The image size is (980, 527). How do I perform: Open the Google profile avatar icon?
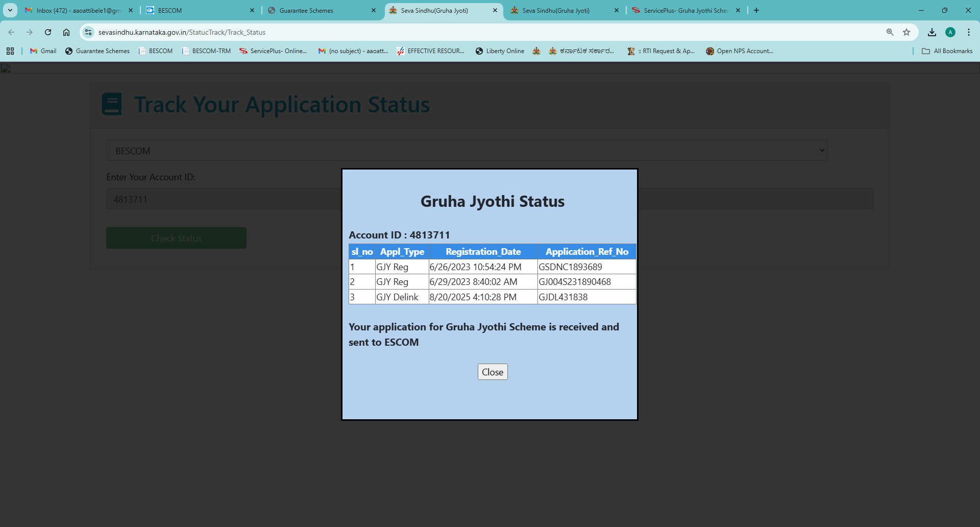(950, 32)
